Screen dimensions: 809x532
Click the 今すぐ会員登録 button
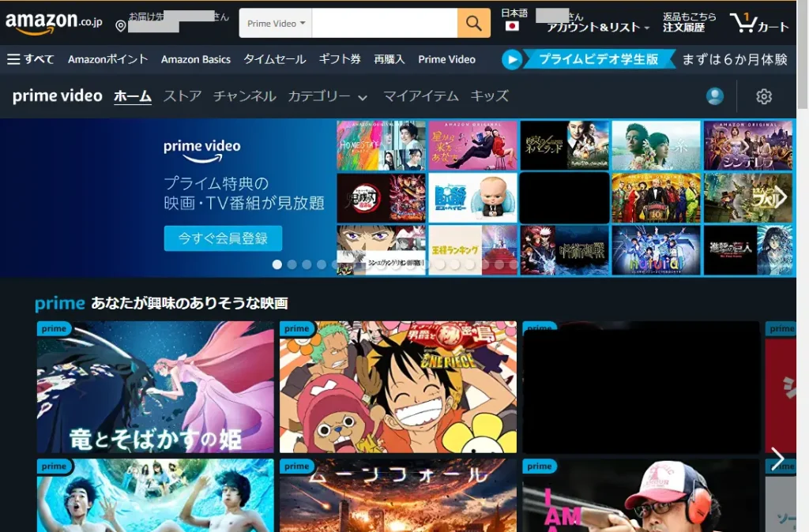tap(223, 238)
